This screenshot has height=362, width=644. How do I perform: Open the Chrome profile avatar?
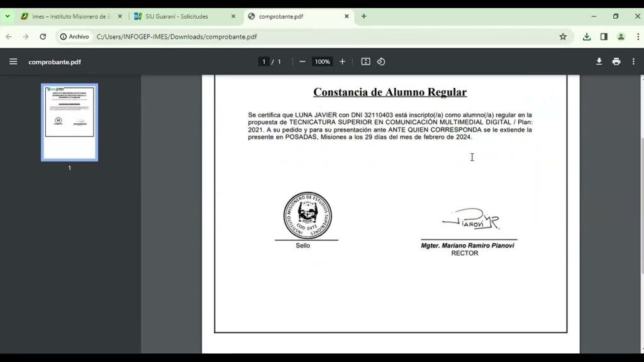621,36
